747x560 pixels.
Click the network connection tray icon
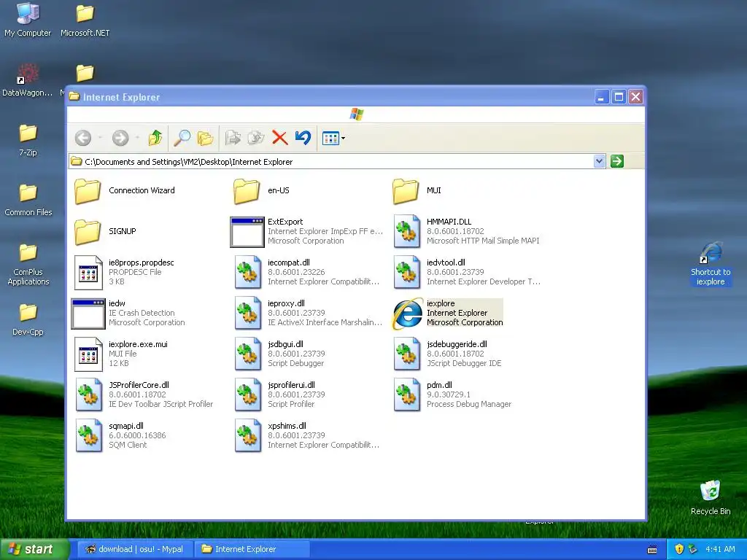693,550
